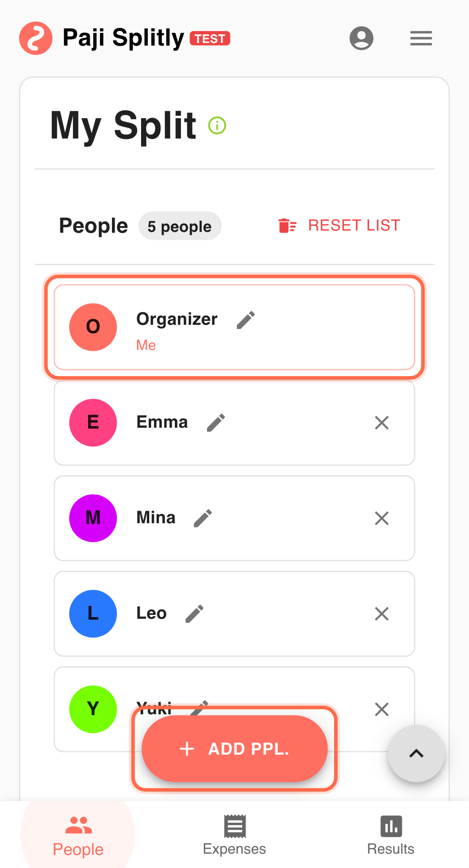
Task: Remove Emma from the people list
Action: pyautogui.click(x=381, y=423)
